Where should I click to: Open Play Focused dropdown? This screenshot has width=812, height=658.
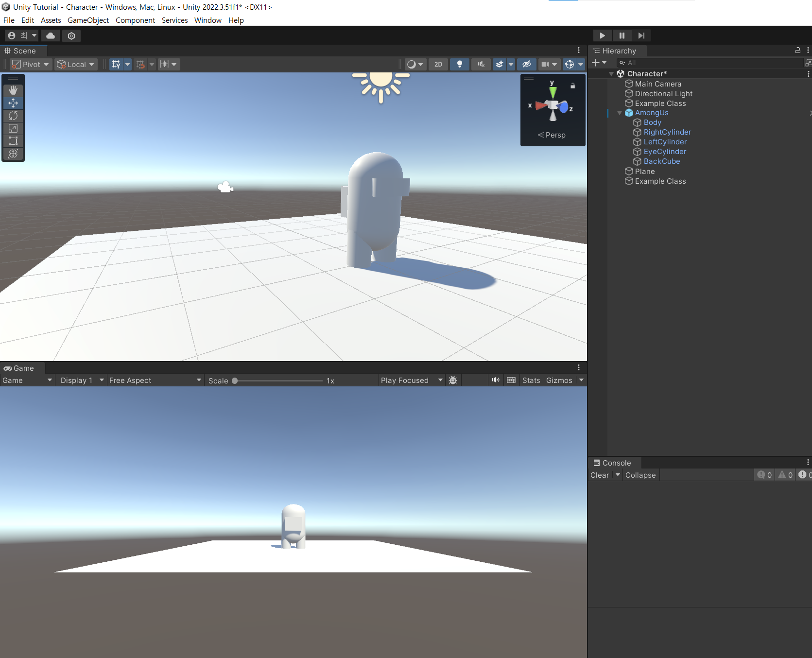tap(412, 381)
